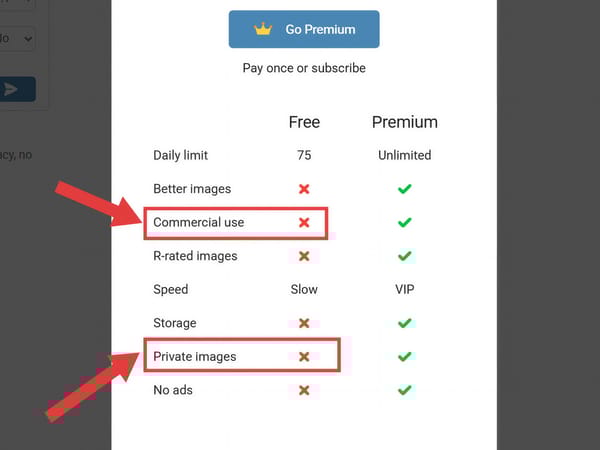
Task: Click the Premium check for No ads
Action: pos(404,390)
